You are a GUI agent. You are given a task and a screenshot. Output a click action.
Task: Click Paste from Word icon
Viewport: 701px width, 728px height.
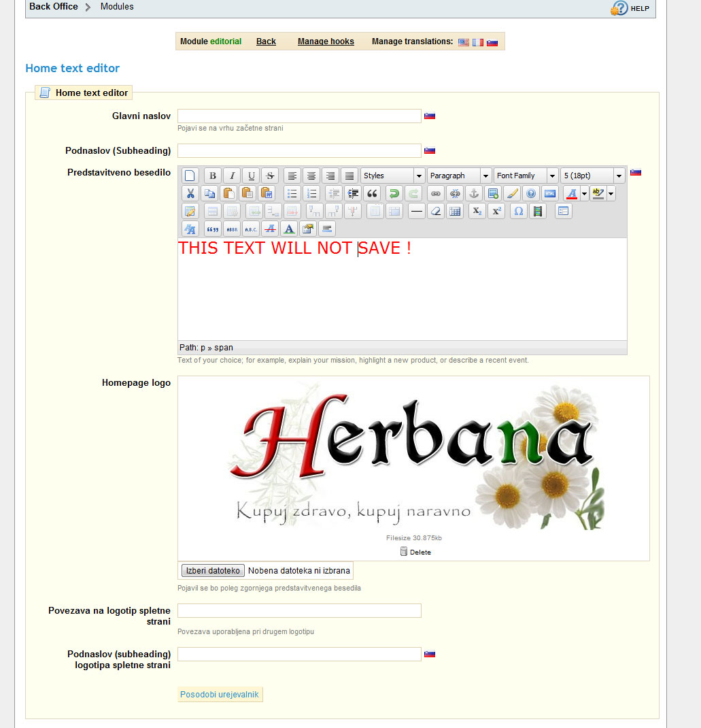coord(267,193)
